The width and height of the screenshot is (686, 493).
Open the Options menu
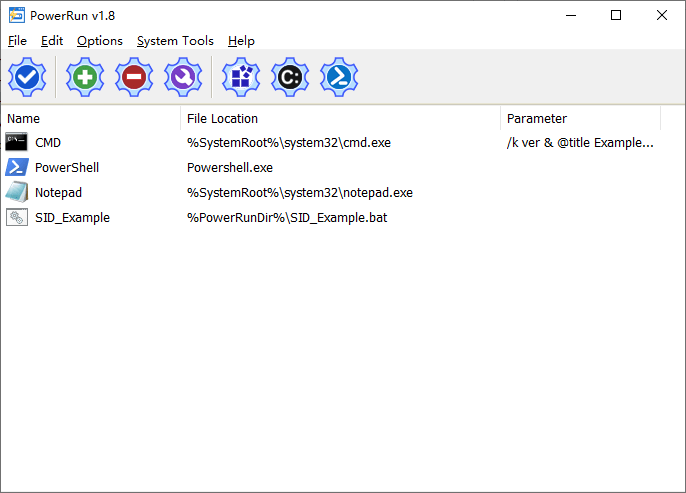[100, 41]
